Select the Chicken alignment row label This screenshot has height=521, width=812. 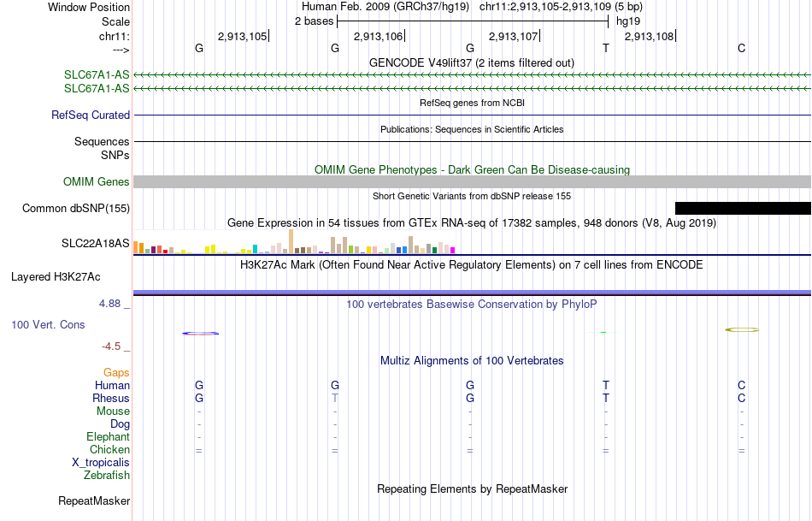pyautogui.click(x=109, y=449)
